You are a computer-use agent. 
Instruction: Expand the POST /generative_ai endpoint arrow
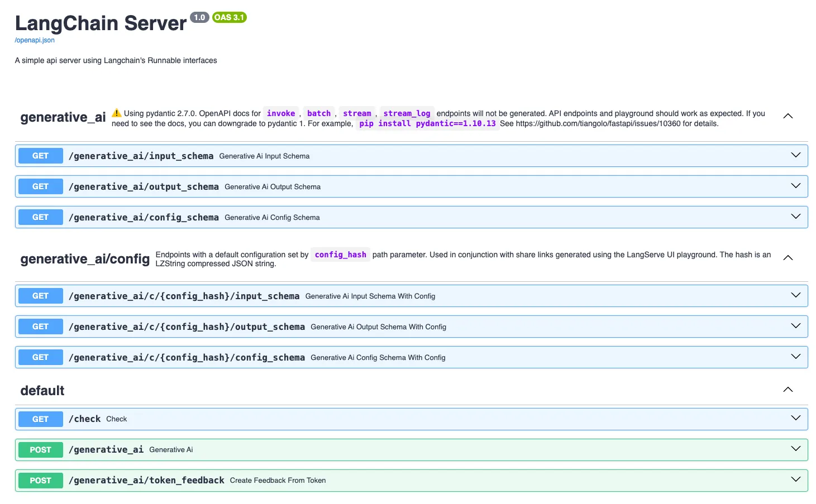pyautogui.click(x=795, y=449)
